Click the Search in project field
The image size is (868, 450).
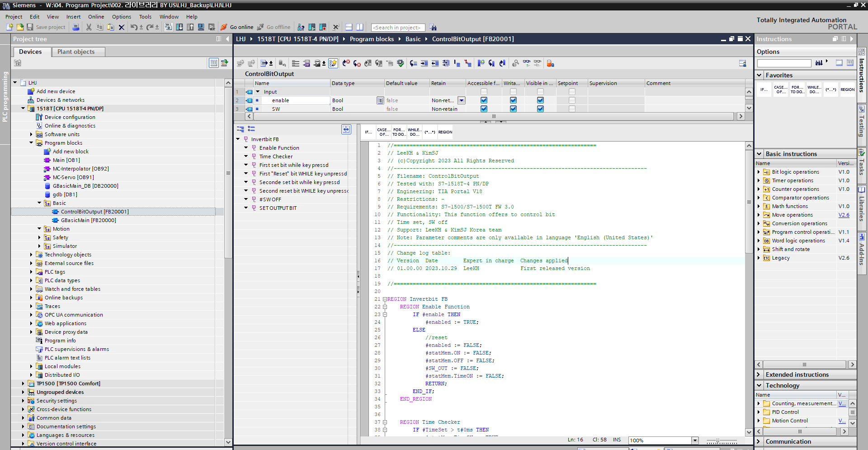click(x=398, y=28)
